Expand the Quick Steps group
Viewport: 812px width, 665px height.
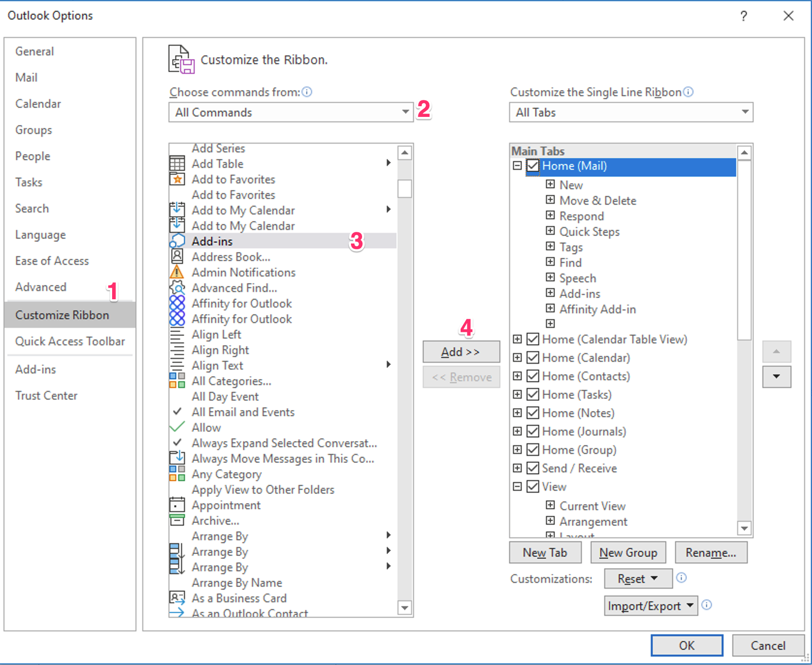coord(550,230)
